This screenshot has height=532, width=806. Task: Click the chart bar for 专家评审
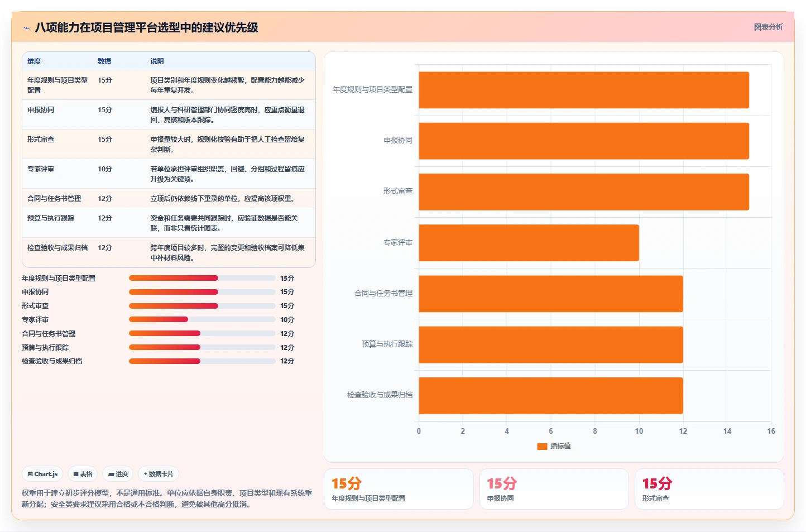pyautogui.click(x=529, y=243)
